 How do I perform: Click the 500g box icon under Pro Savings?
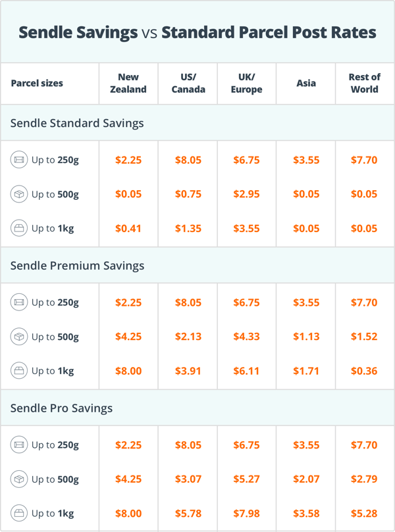[19, 479]
